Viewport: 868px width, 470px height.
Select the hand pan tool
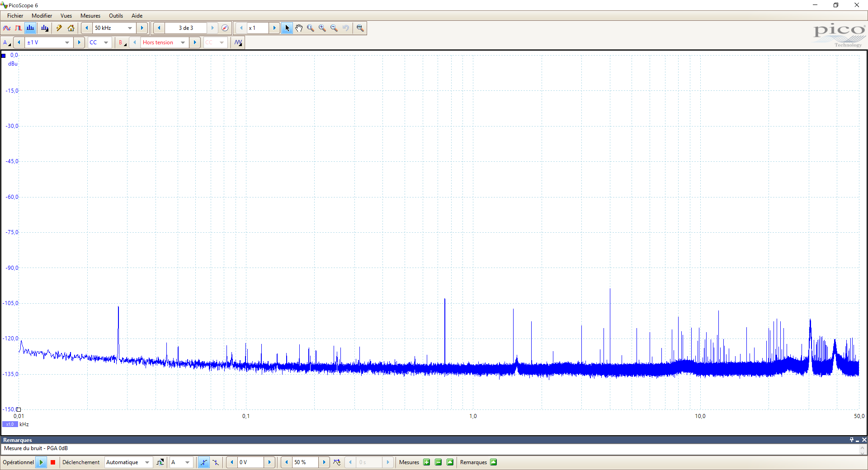click(x=299, y=28)
